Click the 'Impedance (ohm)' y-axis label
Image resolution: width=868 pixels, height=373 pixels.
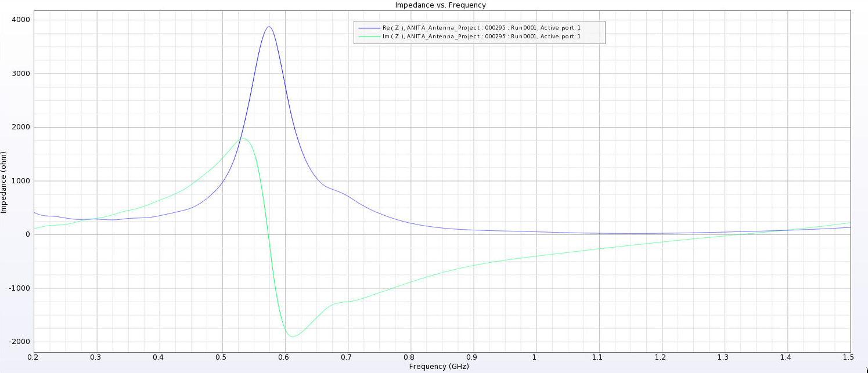4,182
